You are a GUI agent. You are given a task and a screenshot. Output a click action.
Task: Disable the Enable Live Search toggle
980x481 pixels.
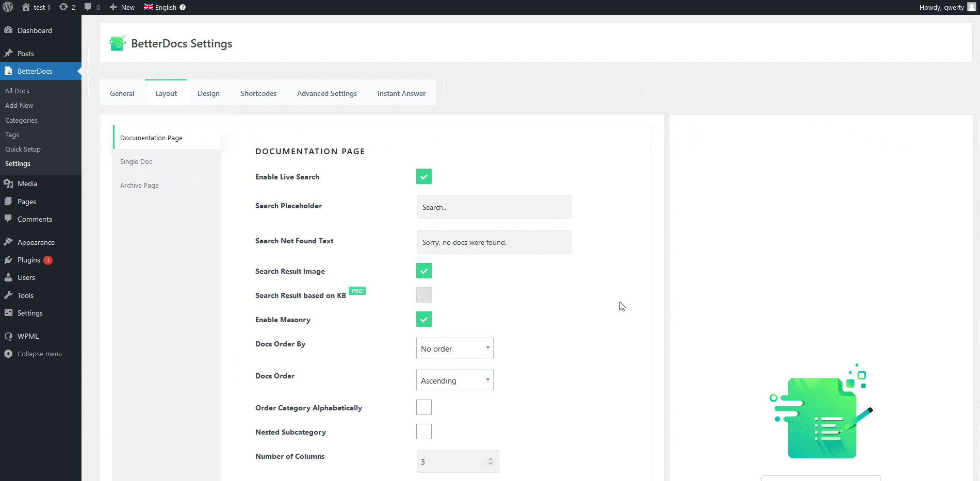pyautogui.click(x=423, y=176)
